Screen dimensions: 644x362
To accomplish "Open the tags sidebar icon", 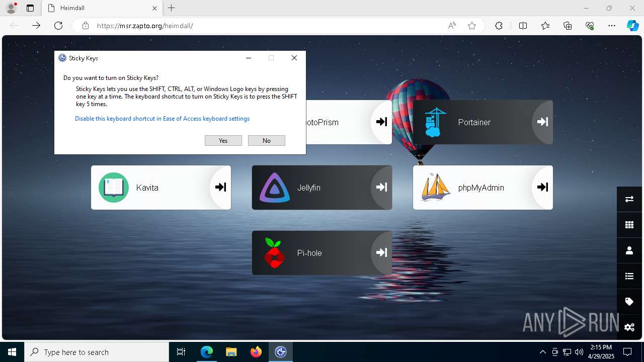I will coord(629,302).
